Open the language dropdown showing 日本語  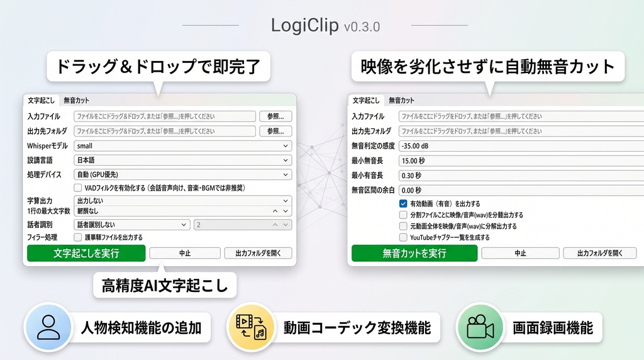coord(183,160)
